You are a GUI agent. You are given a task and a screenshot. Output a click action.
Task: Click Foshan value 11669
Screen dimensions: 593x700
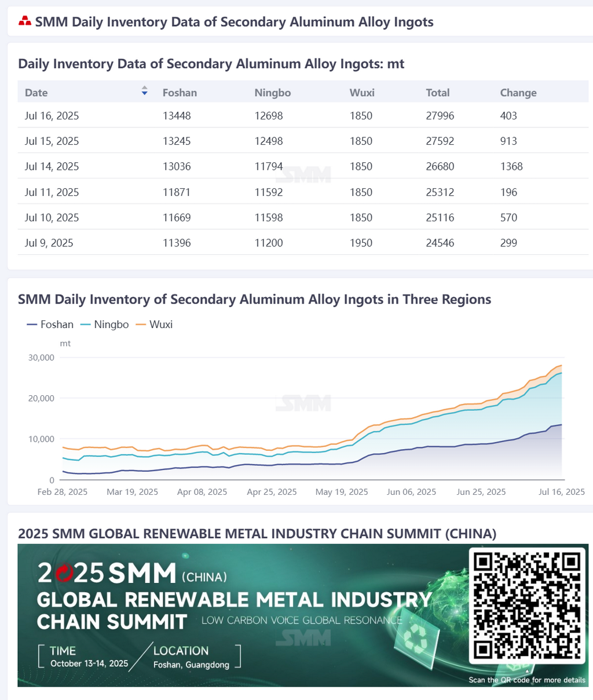177,218
